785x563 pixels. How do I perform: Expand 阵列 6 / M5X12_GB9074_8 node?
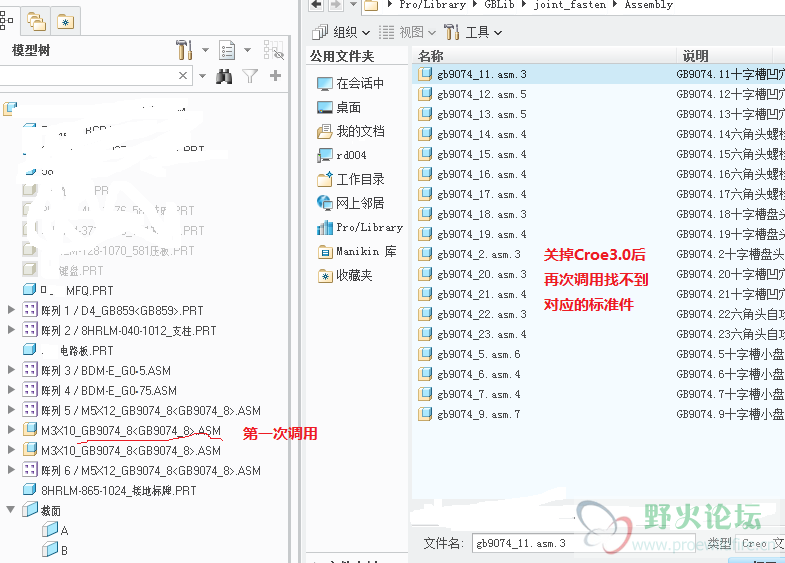(x=11, y=470)
